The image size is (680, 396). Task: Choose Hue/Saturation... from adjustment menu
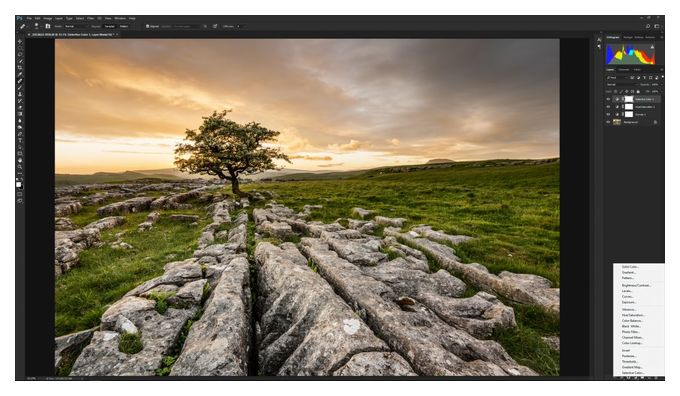[633, 315]
